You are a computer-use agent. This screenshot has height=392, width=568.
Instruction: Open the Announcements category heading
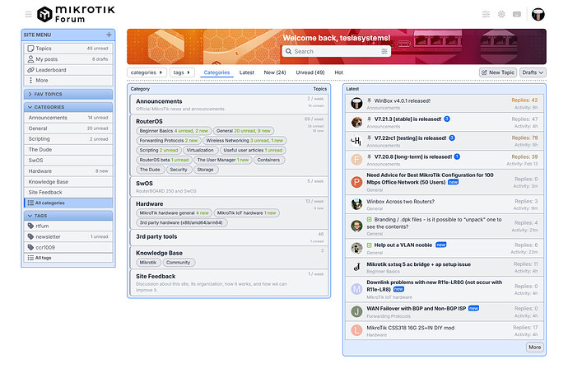coord(159,101)
